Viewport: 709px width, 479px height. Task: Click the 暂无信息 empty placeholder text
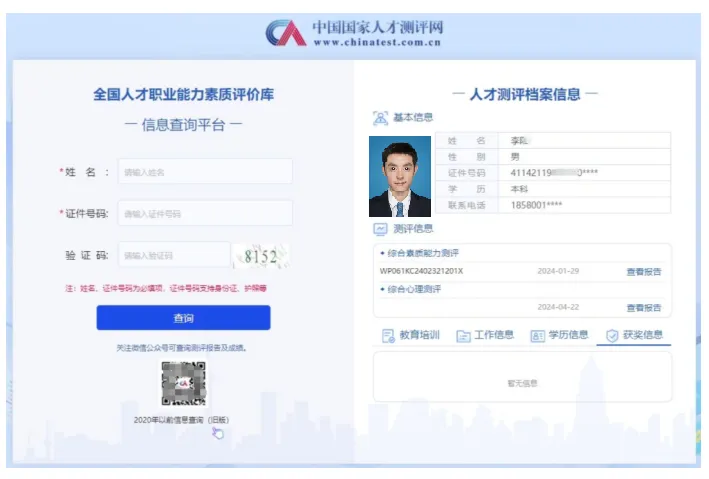(x=522, y=384)
